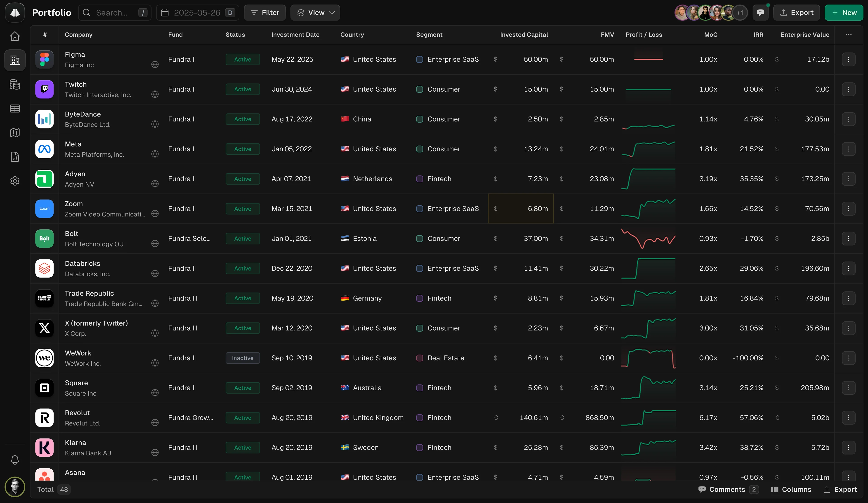
Task: Open the Columns menu in the footer
Action: pos(791,489)
